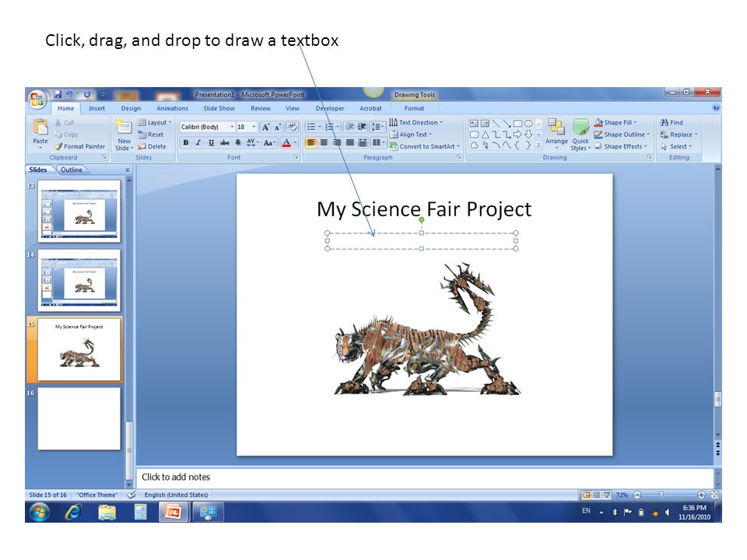Pick the straight line shape

click(x=496, y=124)
